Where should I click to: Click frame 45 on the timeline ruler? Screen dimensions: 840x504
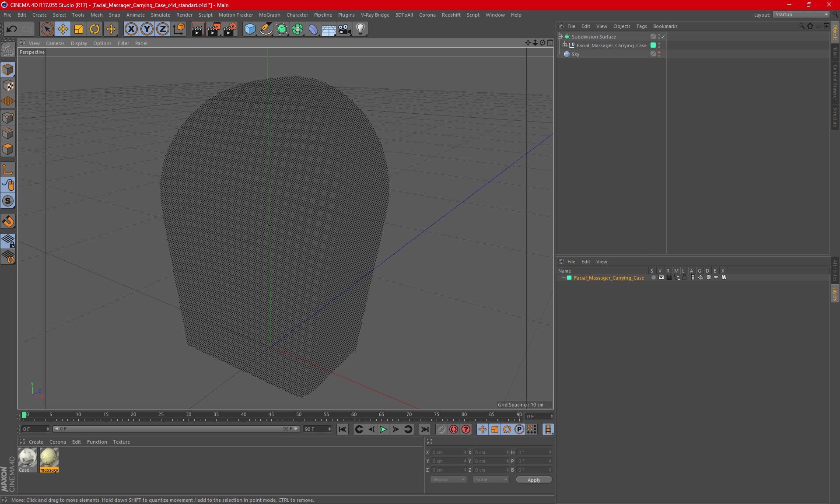click(x=271, y=415)
